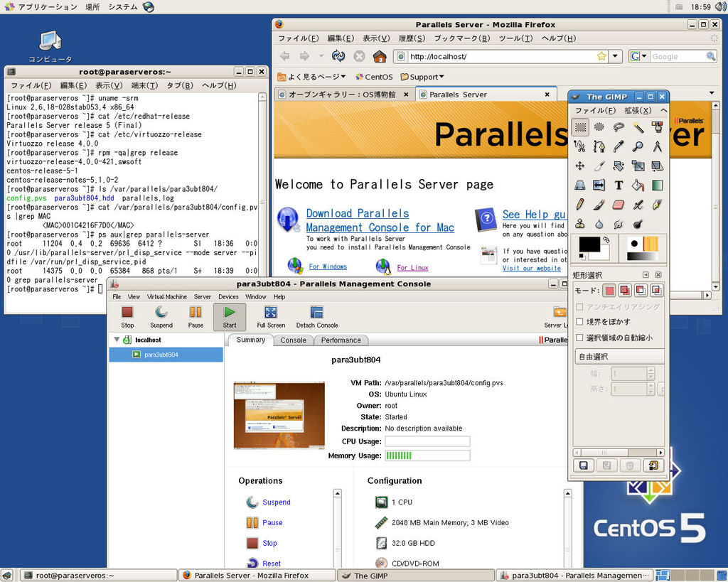The height and width of the screenshot is (582, 728).
Task: Click Firefox Reload button
Action: (338, 56)
